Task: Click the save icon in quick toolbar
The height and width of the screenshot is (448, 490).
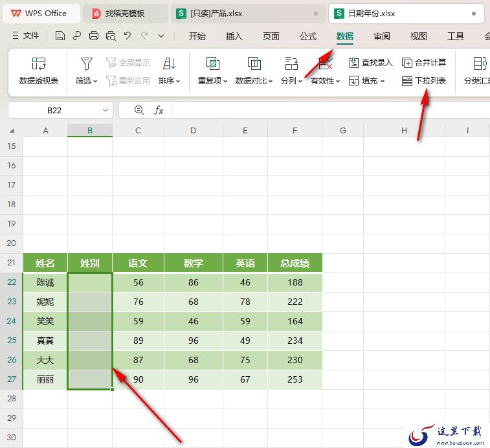Action: (60, 36)
